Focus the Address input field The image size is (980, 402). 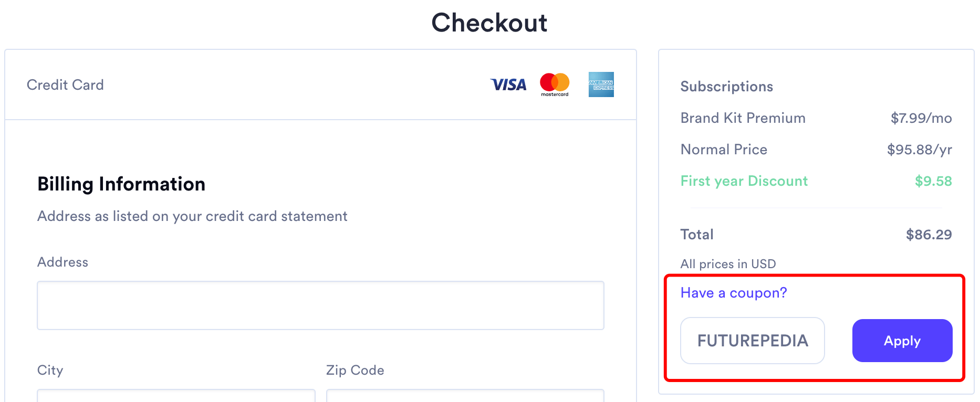click(320, 305)
